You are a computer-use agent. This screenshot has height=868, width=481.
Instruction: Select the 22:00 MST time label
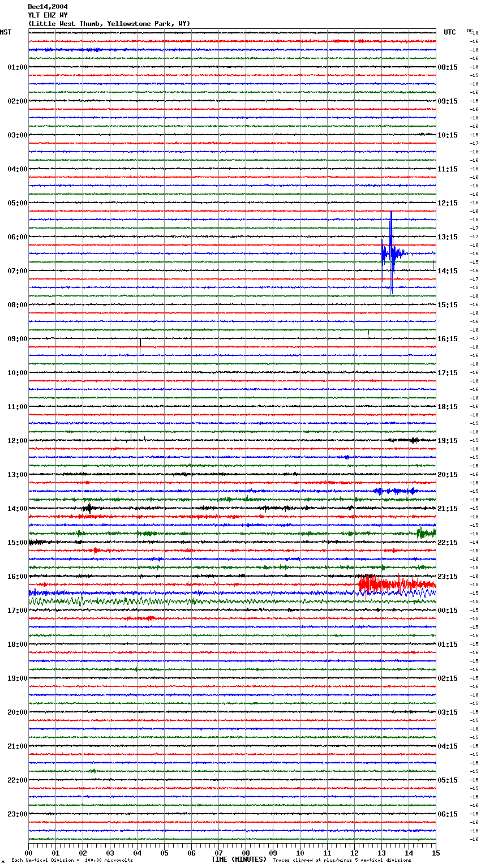tap(18, 780)
